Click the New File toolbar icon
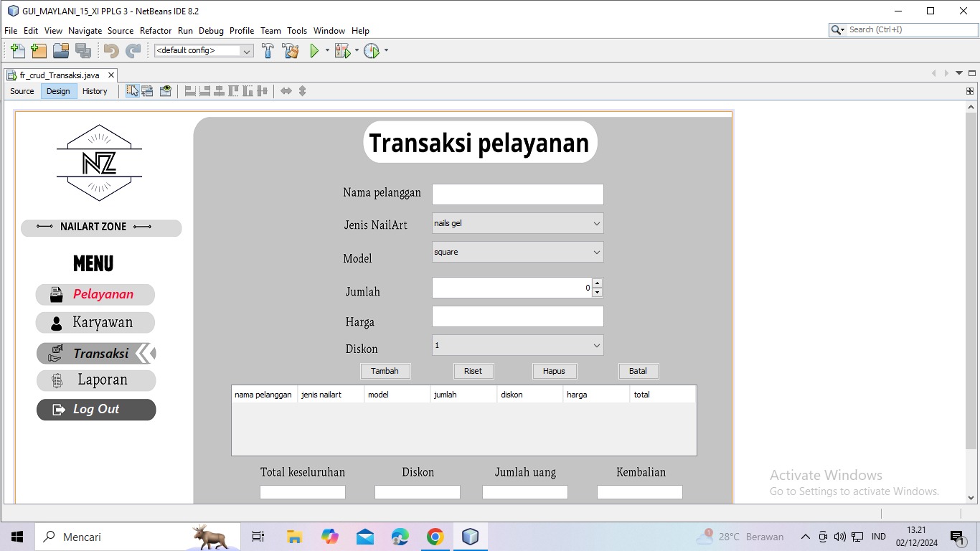The image size is (980, 551). (18, 51)
